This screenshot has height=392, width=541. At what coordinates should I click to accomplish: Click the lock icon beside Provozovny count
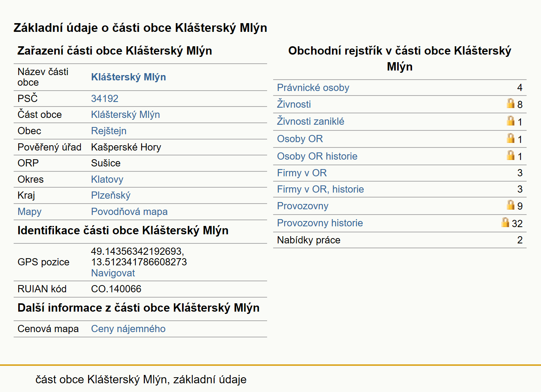coord(511,205)
